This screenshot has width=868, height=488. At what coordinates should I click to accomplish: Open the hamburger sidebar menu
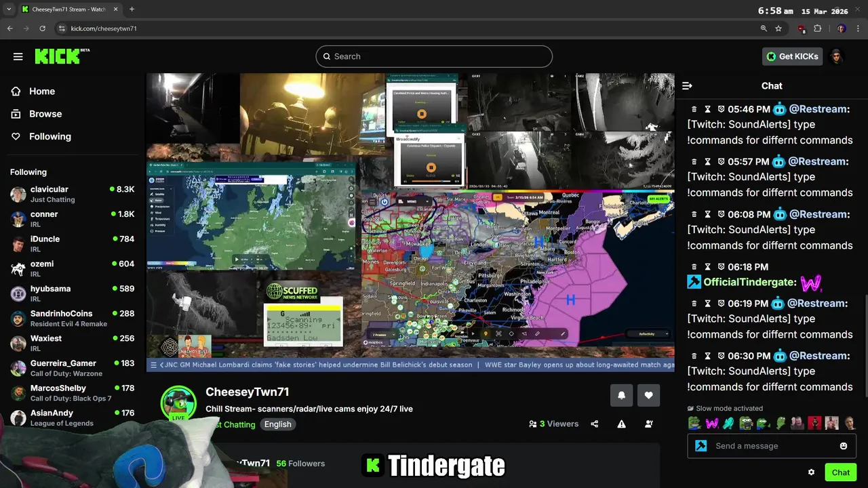[x=18, y=56]
